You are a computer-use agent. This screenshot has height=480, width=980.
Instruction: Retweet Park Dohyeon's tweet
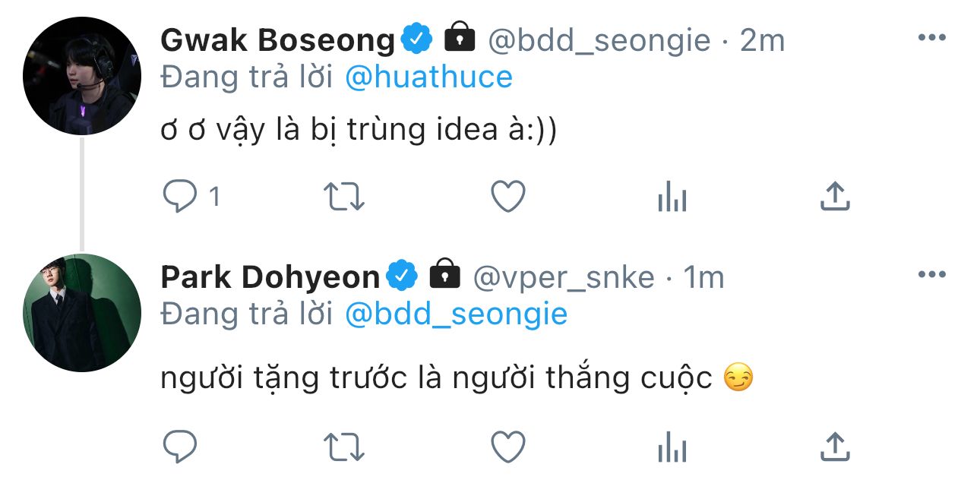(x=345, y=447)
